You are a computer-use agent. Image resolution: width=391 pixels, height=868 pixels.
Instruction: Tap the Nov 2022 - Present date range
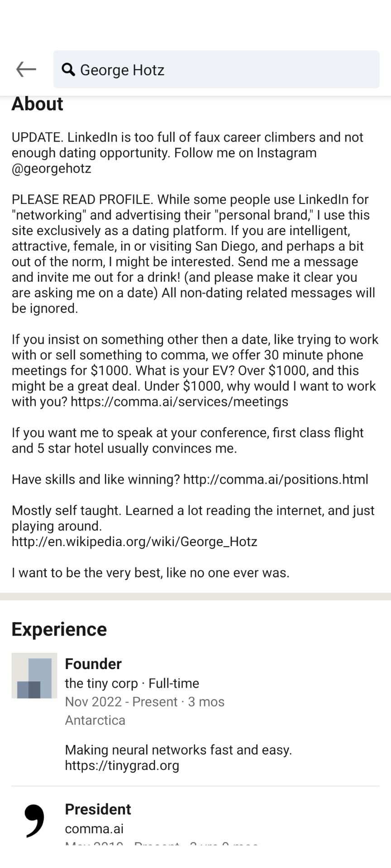pyautogui.click(x=121, y=702)
